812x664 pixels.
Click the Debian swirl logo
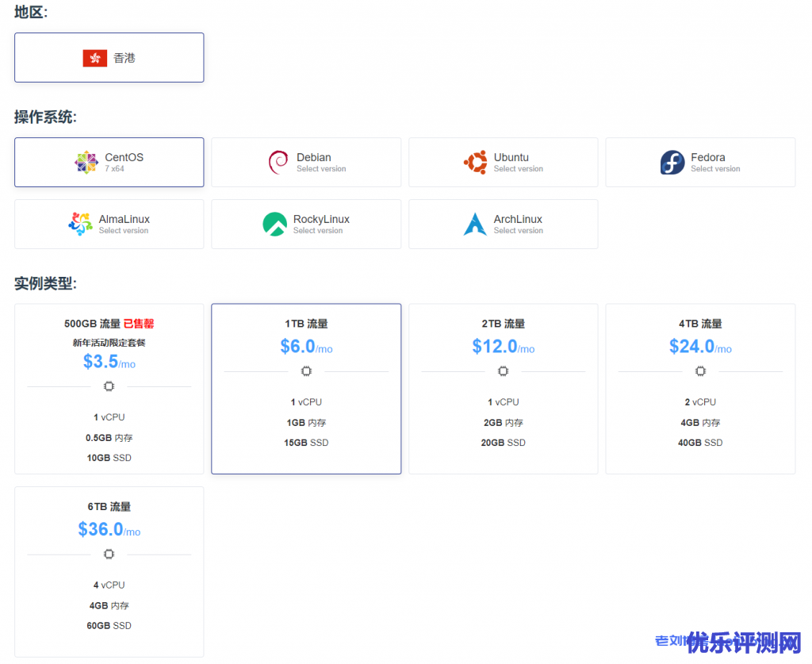[x=278, y=163]
